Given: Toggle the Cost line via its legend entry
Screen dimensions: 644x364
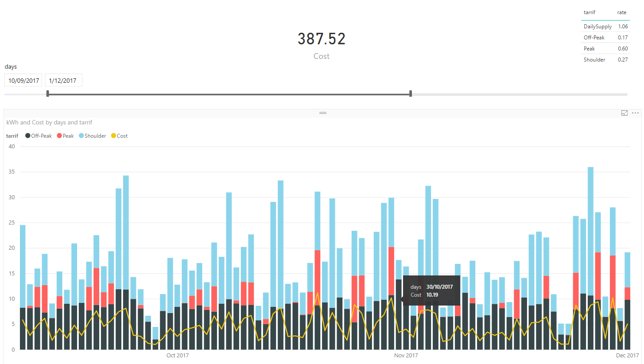Looking at the screenshot, I should (122, 136).
